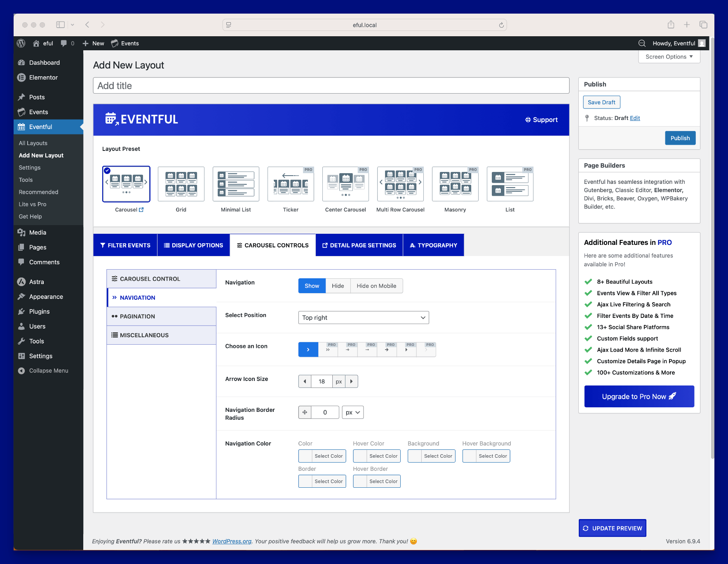
Task: Open the border radius px unit dropdown
Action: 352,412
